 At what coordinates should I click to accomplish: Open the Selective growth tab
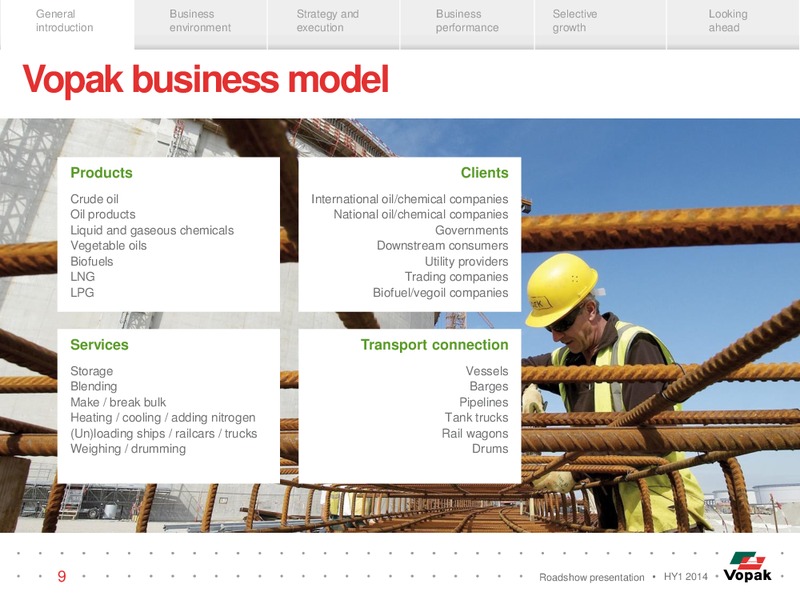tap(601, 24)
